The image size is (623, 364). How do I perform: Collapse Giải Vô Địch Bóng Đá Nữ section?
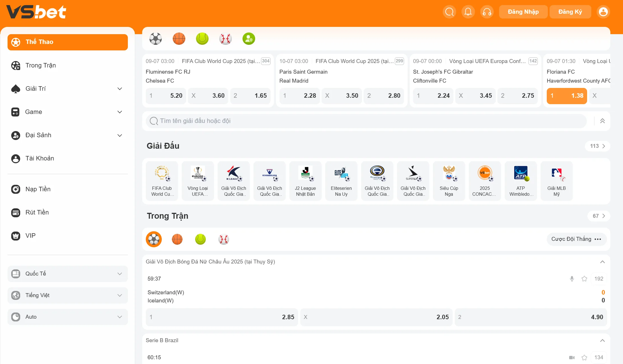pos(602,262)
